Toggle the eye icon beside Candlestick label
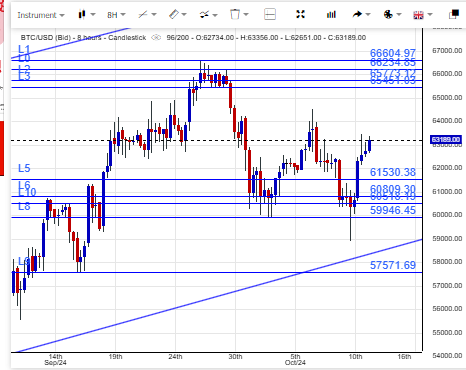The width and height of the screenshot is (466, 370). (x=156, y=38)
